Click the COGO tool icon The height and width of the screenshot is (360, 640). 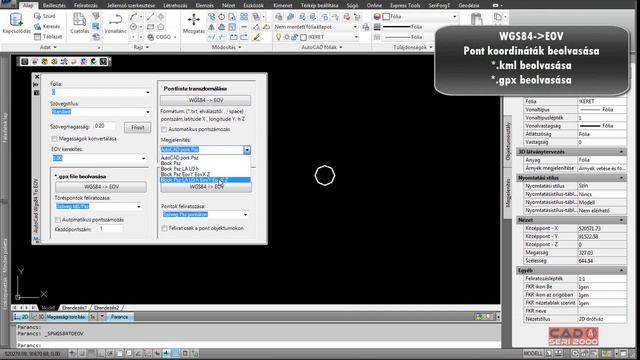click(151, 37)
